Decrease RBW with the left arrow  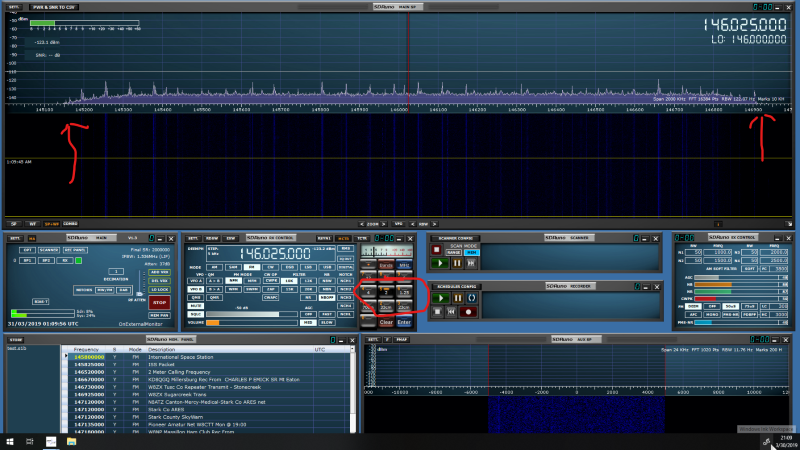[x=412, y=224]
